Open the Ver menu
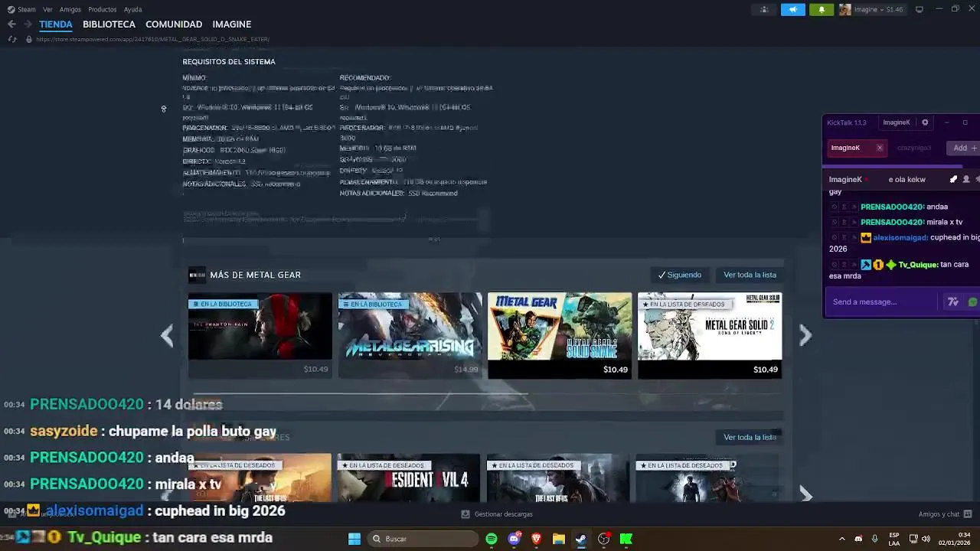This screenshot has width=980, height=551. click(x=47, y=9)
